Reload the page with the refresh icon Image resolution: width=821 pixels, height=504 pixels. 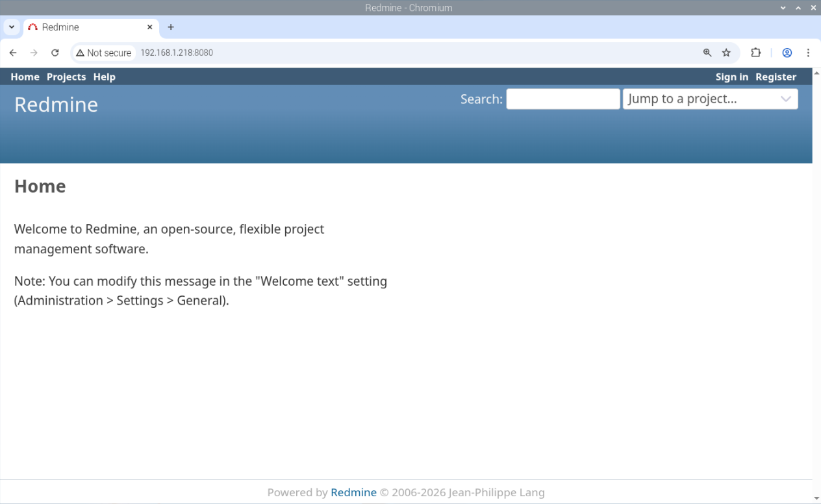coord(55,53)
